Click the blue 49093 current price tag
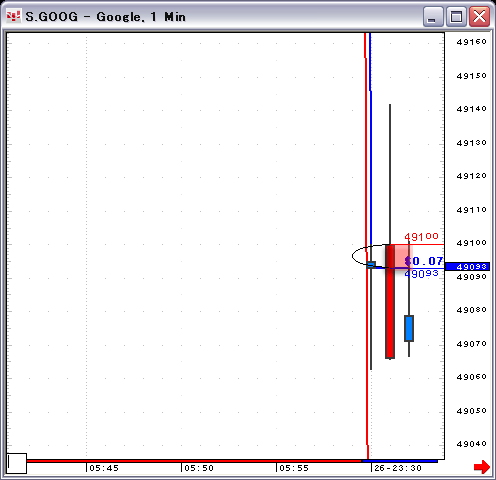Screen dimensions: 496x480 click(467, 266)
